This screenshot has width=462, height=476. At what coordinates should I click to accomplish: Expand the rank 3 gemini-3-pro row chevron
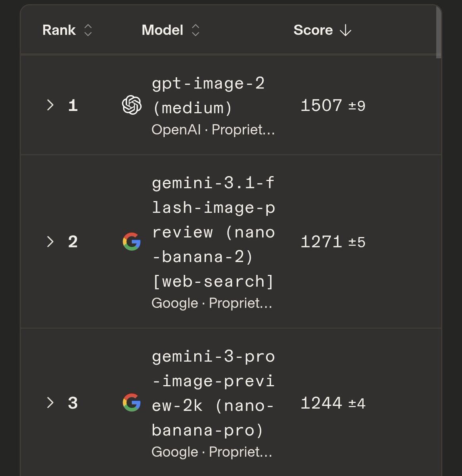(50, 403)
